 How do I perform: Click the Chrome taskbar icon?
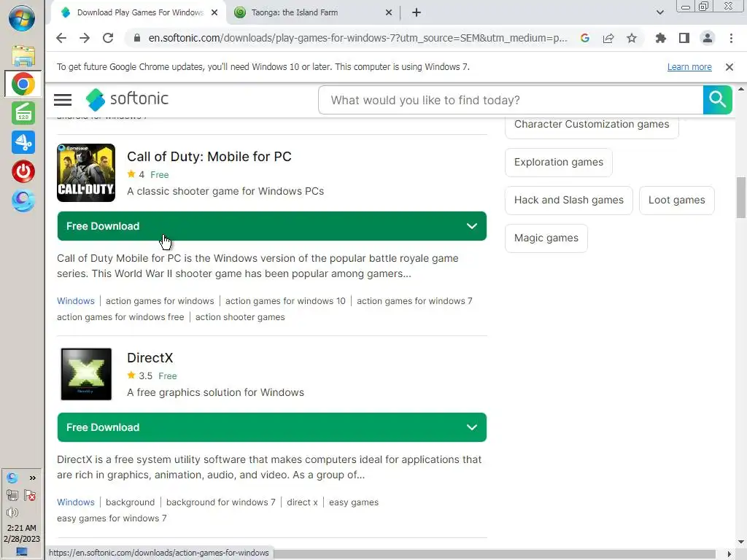(23, 85)
